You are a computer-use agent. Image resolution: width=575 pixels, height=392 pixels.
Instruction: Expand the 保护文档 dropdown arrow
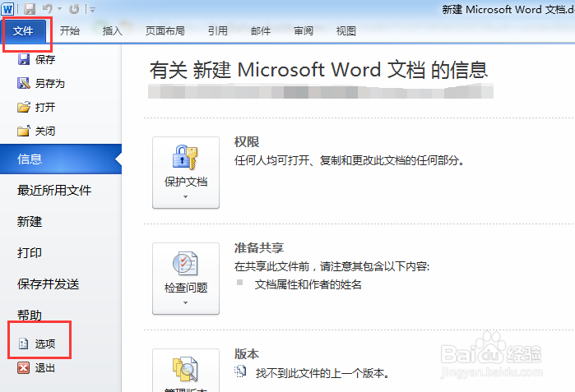186,197
